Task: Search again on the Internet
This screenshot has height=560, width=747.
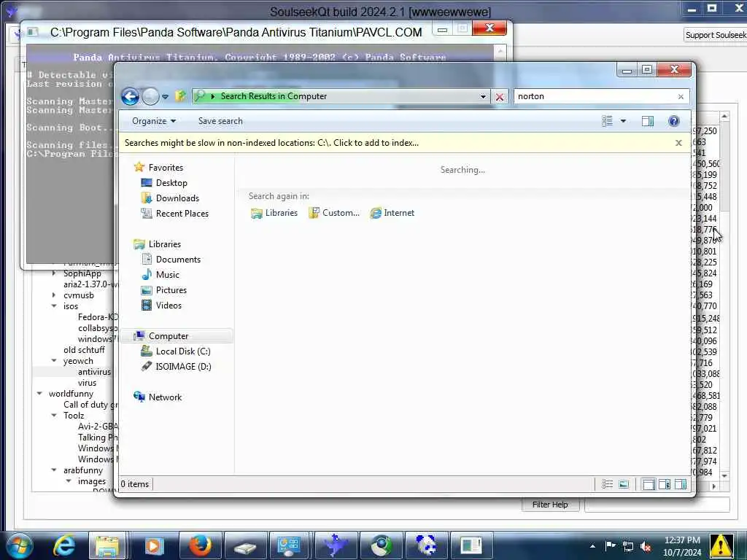Action: [x=392, y=213]
